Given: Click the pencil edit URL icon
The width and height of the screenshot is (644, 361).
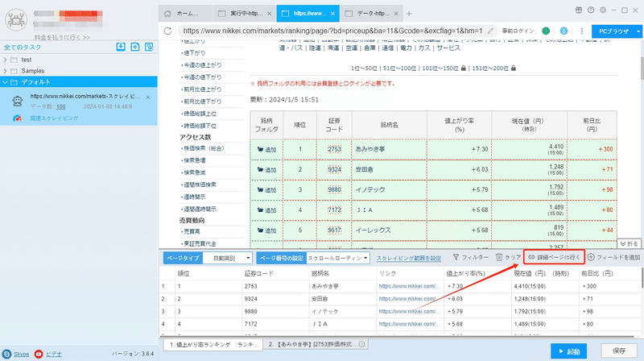Looking at the screenshot, I should pyautogui.click(x=490, y=31).
